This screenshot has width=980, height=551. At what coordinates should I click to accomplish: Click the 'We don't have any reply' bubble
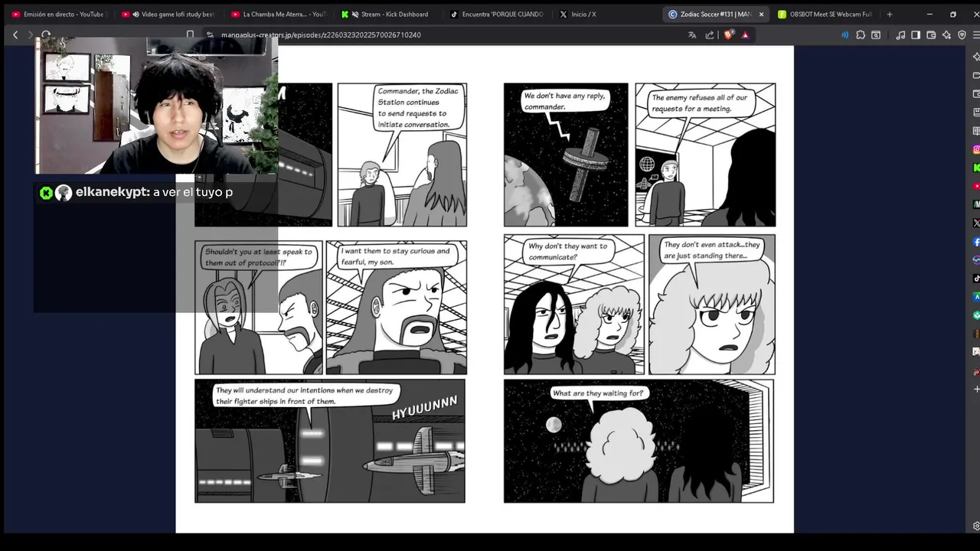tap(565, 101)
